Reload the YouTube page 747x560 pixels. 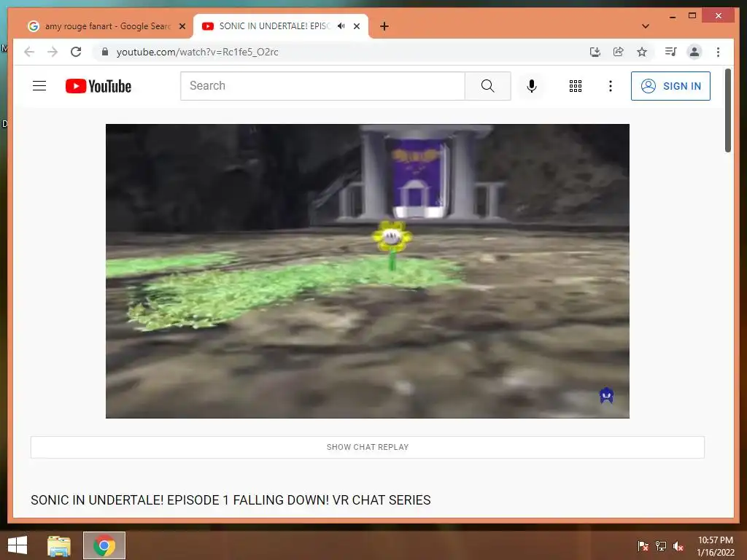tap(76, 52)
